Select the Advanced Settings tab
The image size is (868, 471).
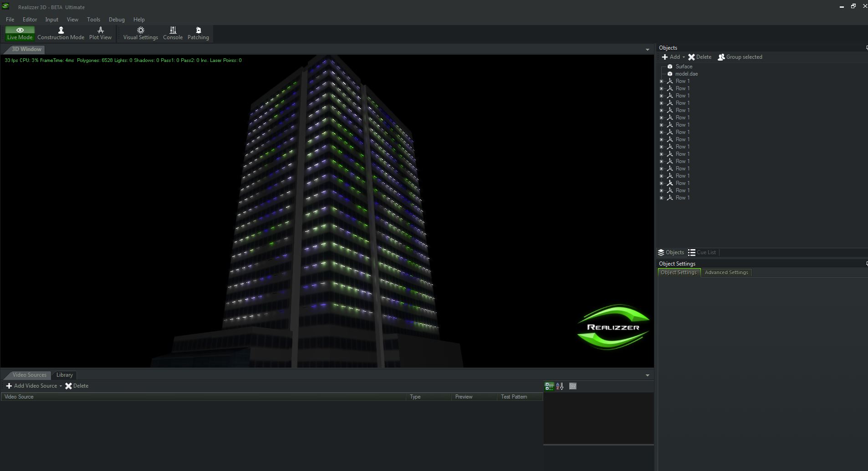pos(726,272)
